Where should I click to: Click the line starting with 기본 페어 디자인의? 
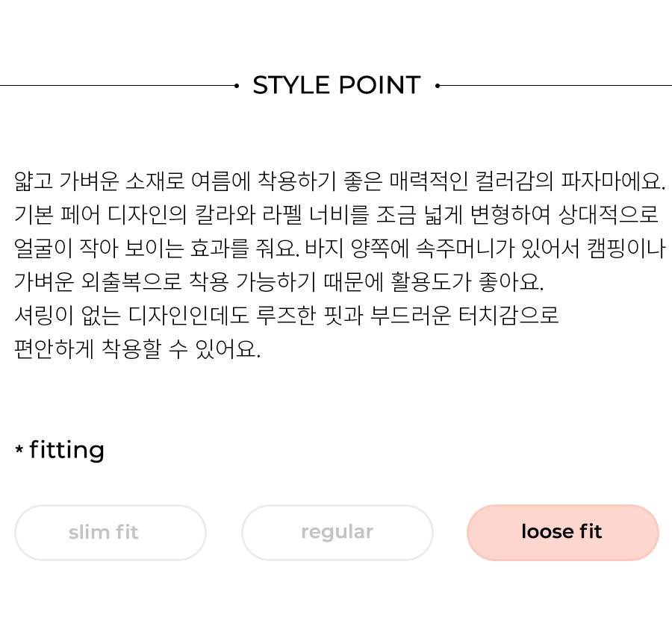pos(336,214)
